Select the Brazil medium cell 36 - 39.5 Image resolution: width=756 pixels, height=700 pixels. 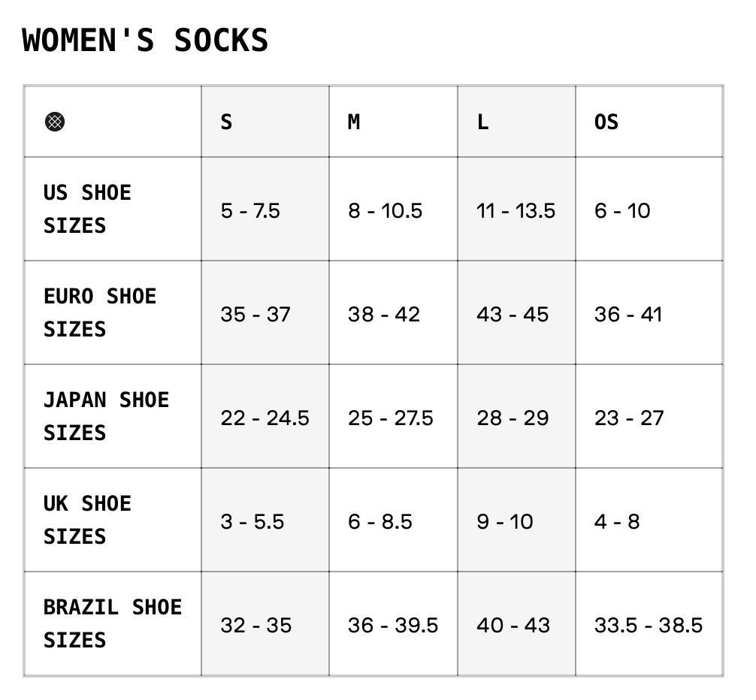pos(393,625)
